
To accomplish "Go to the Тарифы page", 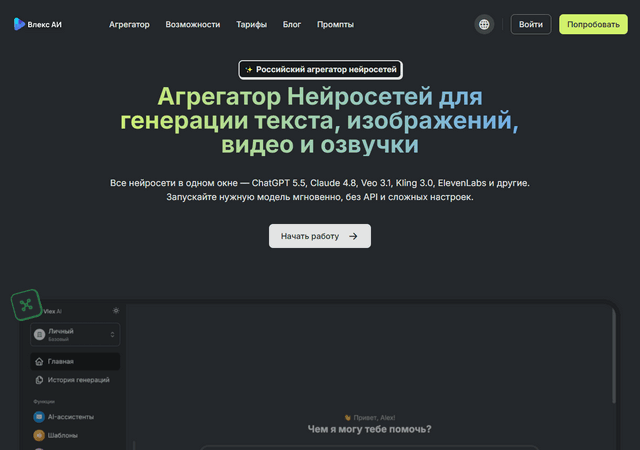I will click(x=251, y=25).
